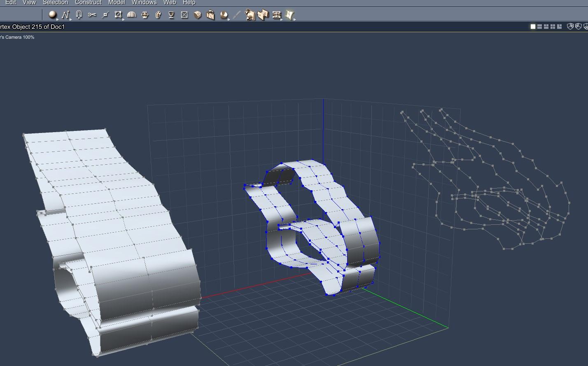Open the Windows menu
This screenshot has width=588, height=366.
[x=144, y=2]
